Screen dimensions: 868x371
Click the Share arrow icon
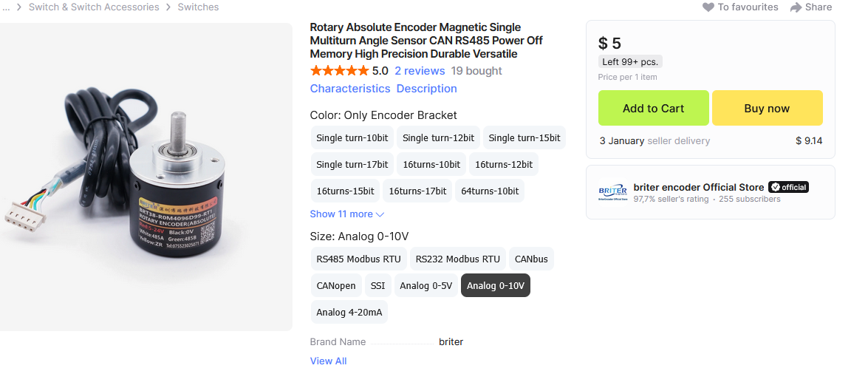coord(796,7)
